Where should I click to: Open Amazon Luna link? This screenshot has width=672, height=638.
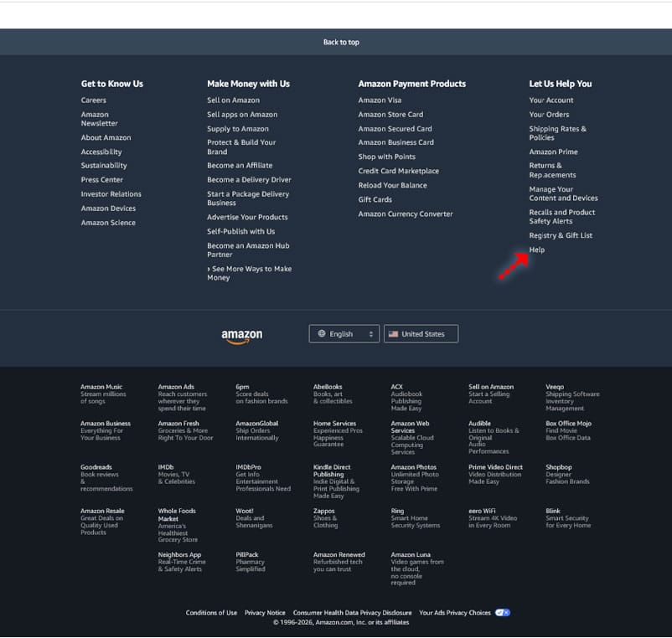417,569
